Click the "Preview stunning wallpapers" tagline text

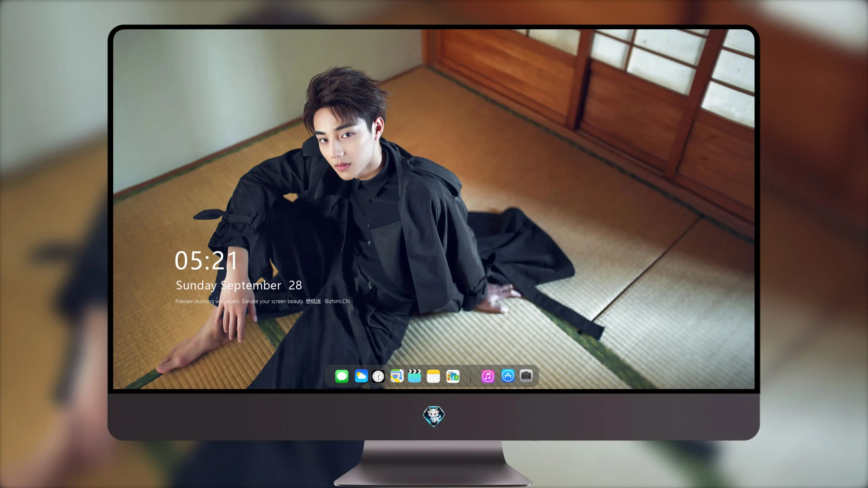(262, 301)
